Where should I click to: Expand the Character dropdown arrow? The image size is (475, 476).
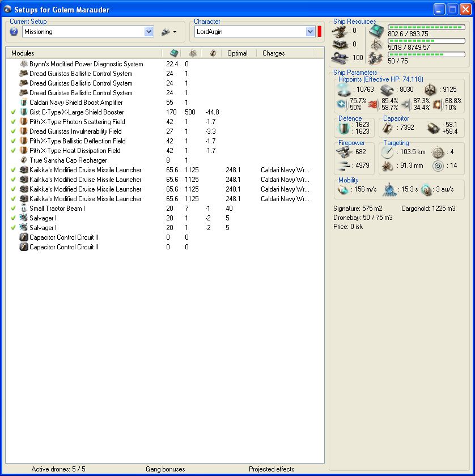pos(310,32)
